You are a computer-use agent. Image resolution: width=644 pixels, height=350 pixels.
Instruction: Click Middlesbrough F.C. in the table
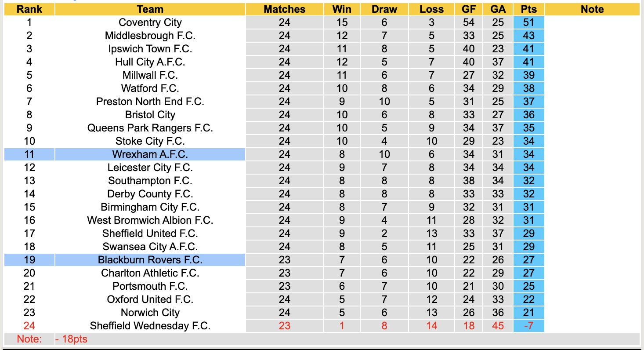(150, 36)
